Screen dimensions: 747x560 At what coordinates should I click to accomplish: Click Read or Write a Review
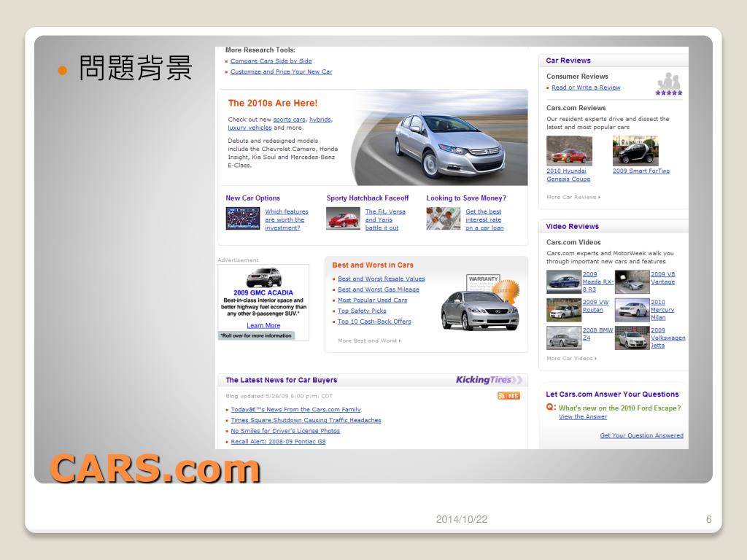[x=586, y=87]
